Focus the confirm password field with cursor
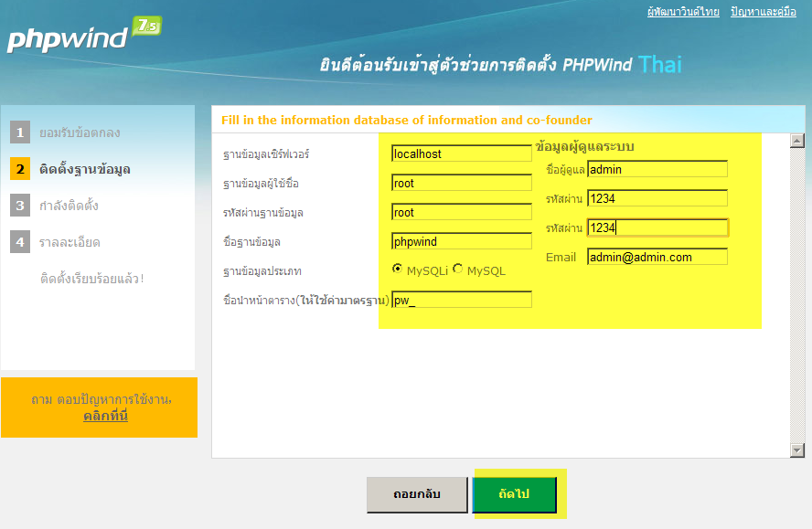The image size is (812, 529). pyautogui.click(x=657, y=227)
